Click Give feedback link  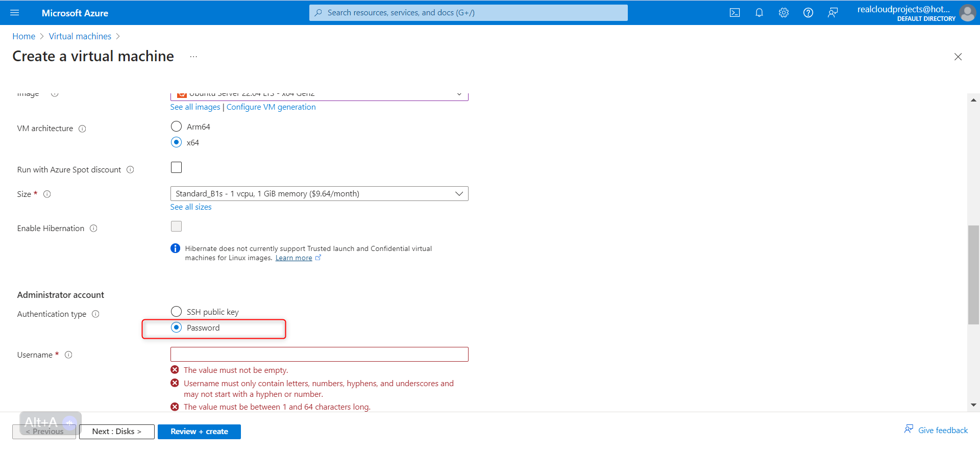click(x=936, y=430)
